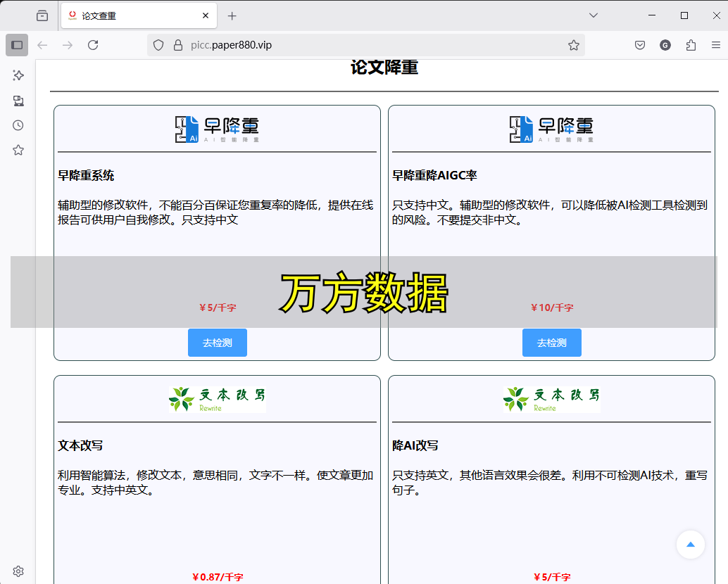Click the 降AI改写 card heading
728x584 pixels.
[x=415, y=446]
